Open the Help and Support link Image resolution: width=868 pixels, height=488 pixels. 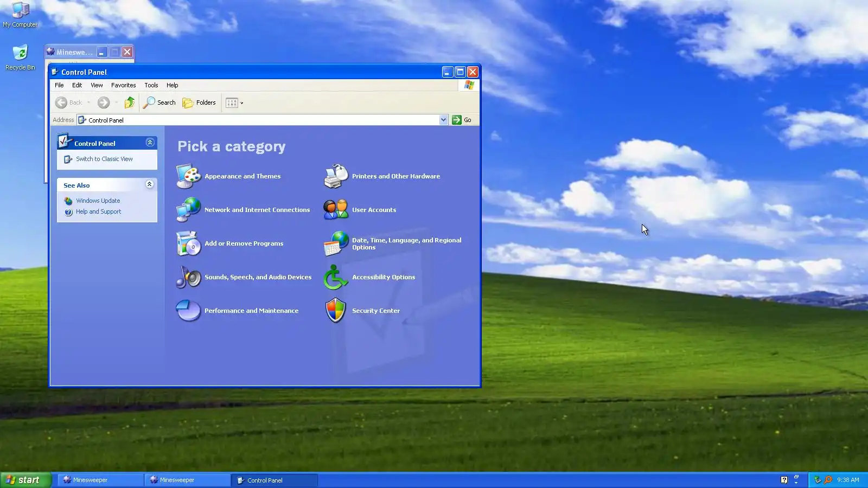(99, 211)
